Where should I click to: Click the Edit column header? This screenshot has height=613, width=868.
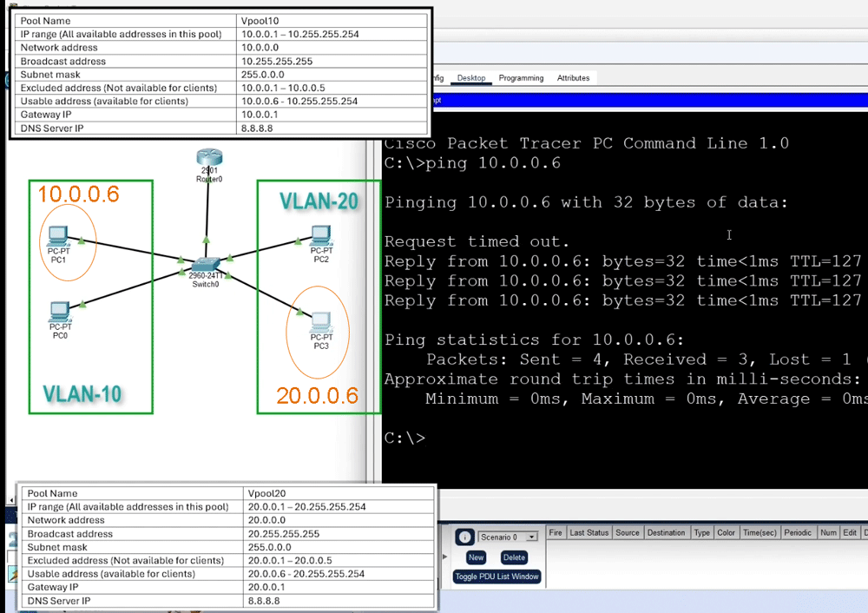(x=850, y=533)
